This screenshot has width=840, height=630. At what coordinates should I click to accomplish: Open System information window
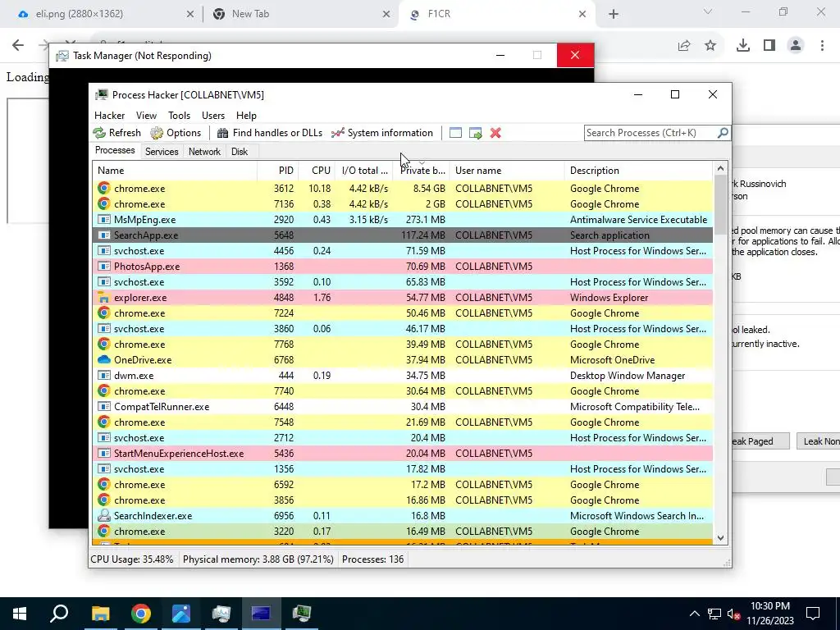[x=382, y=133]
